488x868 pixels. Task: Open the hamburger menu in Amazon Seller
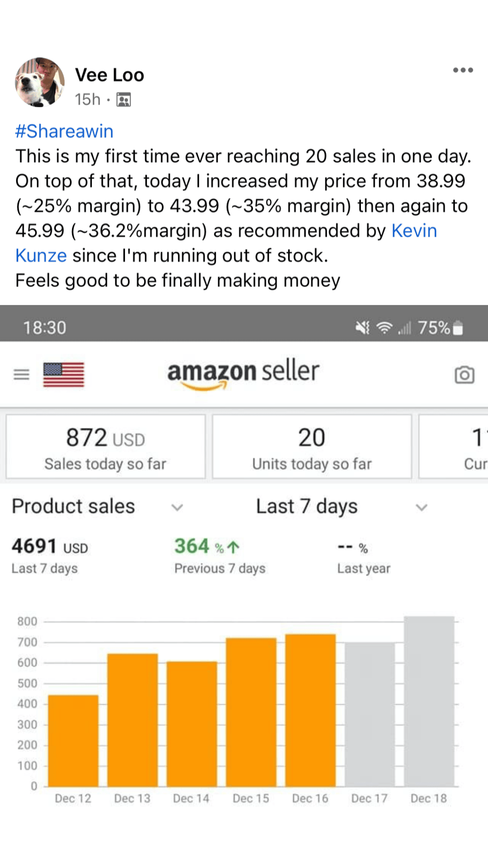tap(22, 375)
